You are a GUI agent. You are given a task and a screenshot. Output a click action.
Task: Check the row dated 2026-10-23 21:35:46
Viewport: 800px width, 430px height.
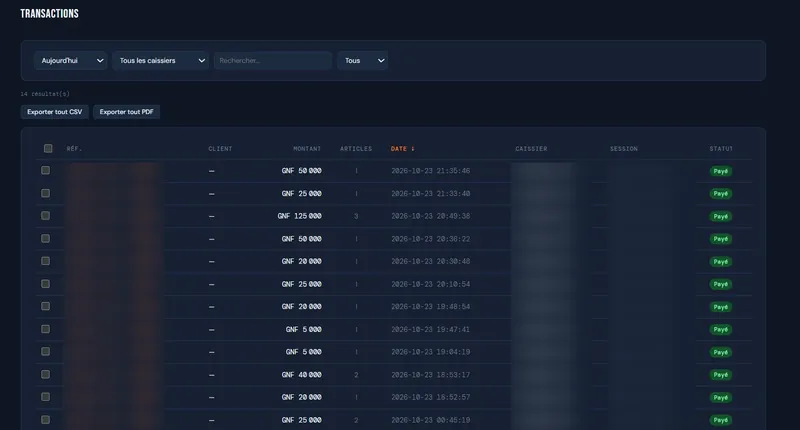(x=45, y=170)
